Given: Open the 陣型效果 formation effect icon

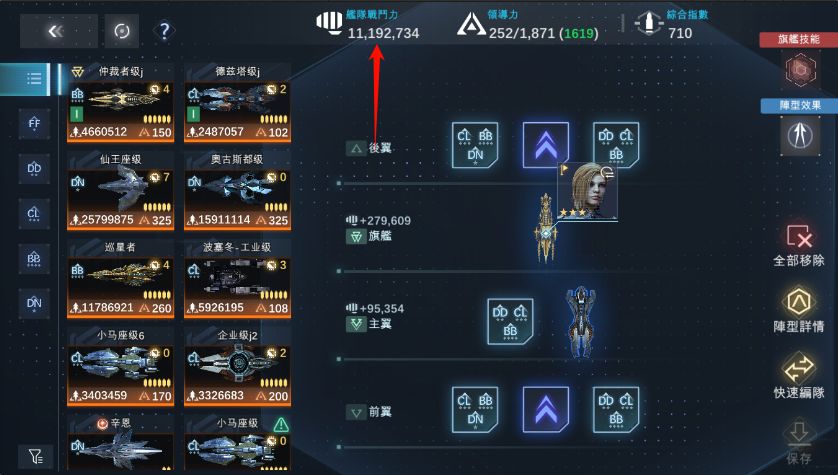Looking at the screenshot, I should pyautogui.click(x=800, y=135).
